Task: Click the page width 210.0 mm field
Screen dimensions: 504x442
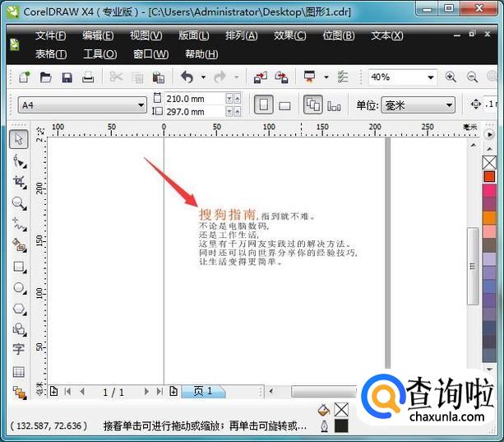Action: click(196, 99)
